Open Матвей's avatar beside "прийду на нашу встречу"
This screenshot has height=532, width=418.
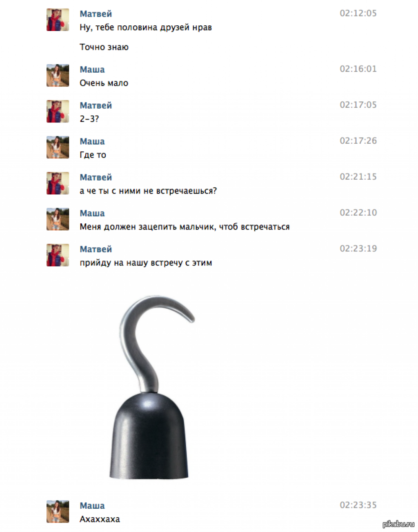point(58,255)
